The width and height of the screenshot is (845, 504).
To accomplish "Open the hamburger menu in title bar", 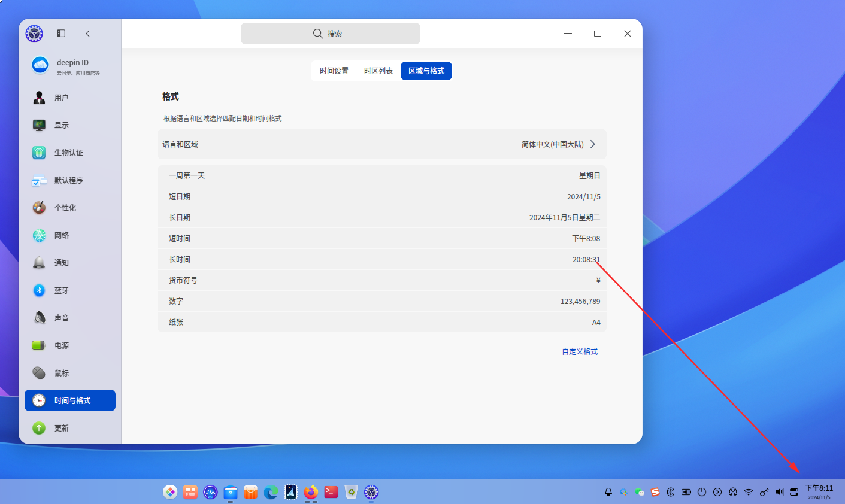I will tap(538, 34).
